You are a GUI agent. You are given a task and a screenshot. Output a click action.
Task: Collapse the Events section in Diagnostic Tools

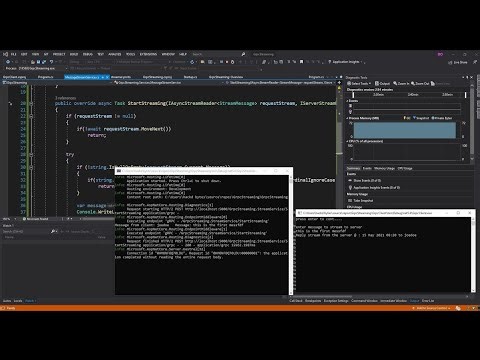point(347,101)
